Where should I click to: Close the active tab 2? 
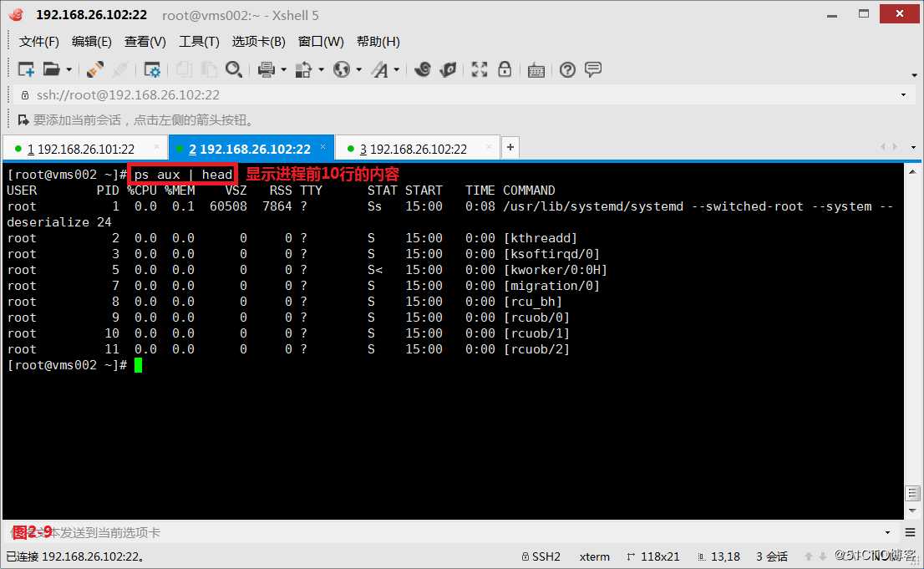click(x=323, y=146)
